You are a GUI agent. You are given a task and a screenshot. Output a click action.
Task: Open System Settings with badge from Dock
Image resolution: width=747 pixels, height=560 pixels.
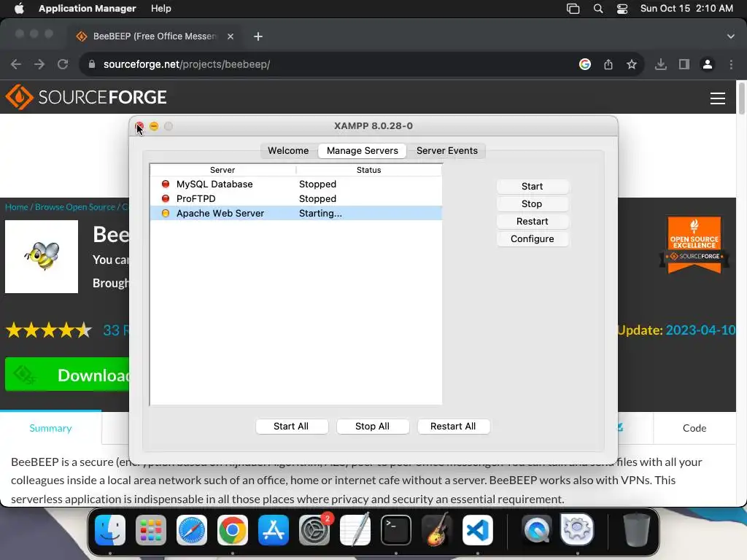point(314,530)
